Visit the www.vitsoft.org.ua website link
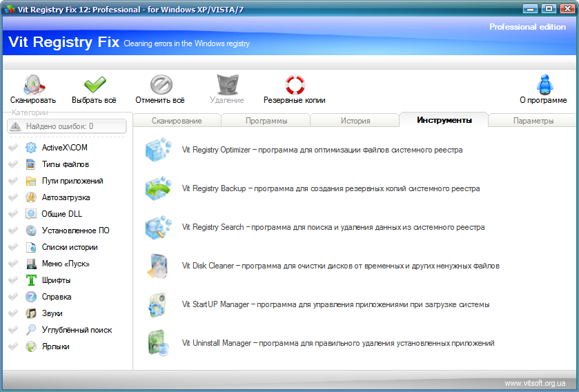This screenshot has width=579, height=392. pyautogui.click(x=535, y=383)
